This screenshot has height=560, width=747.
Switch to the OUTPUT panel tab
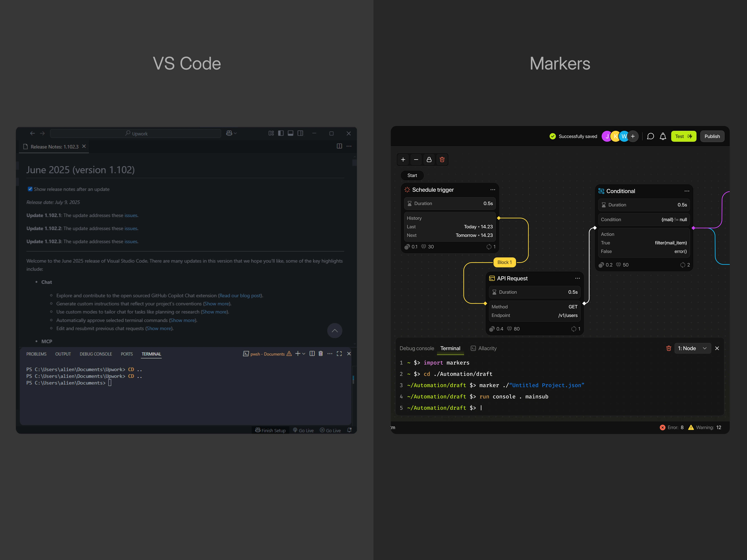pyautogui.click(x=63, y=354)
